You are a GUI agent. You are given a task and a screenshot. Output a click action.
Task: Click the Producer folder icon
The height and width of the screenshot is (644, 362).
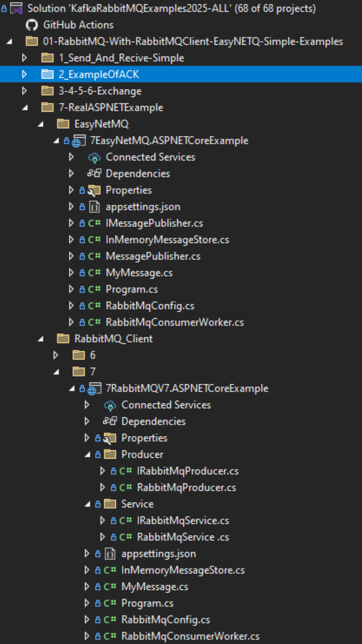click(x=110, y=454)
